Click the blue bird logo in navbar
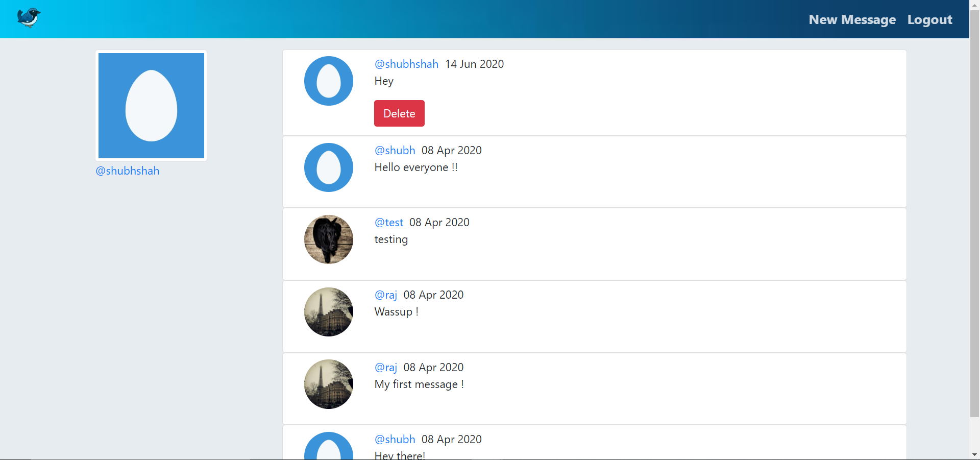Screen dimensions: 980x460 point(29,18)
